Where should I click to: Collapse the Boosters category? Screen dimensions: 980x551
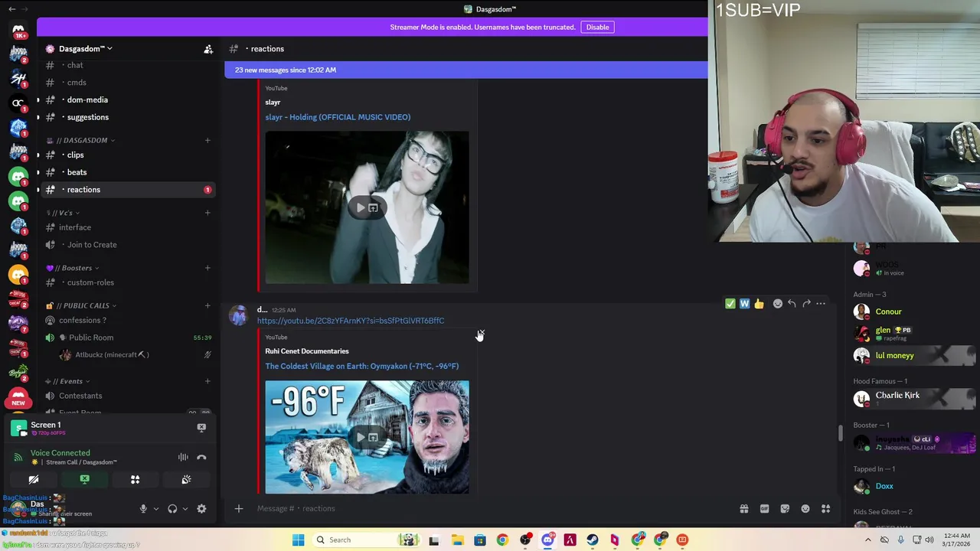73,268
